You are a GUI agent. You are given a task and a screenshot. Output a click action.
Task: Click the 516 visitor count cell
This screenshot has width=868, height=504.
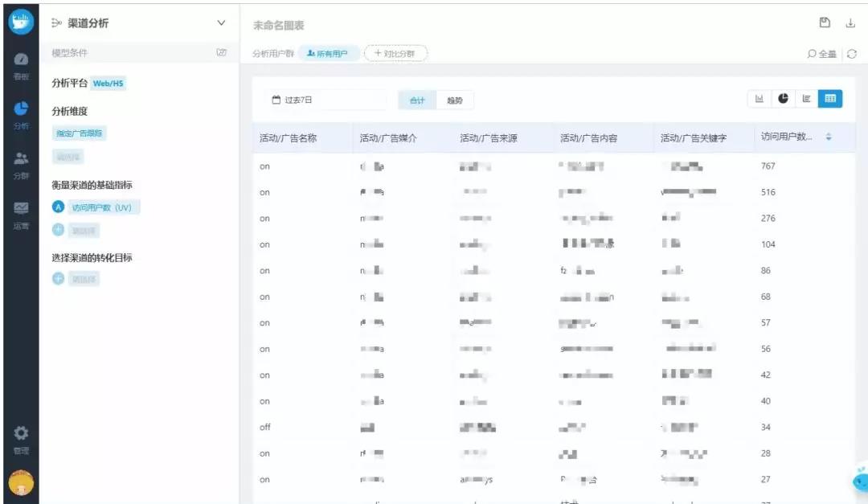coord(768,192)
